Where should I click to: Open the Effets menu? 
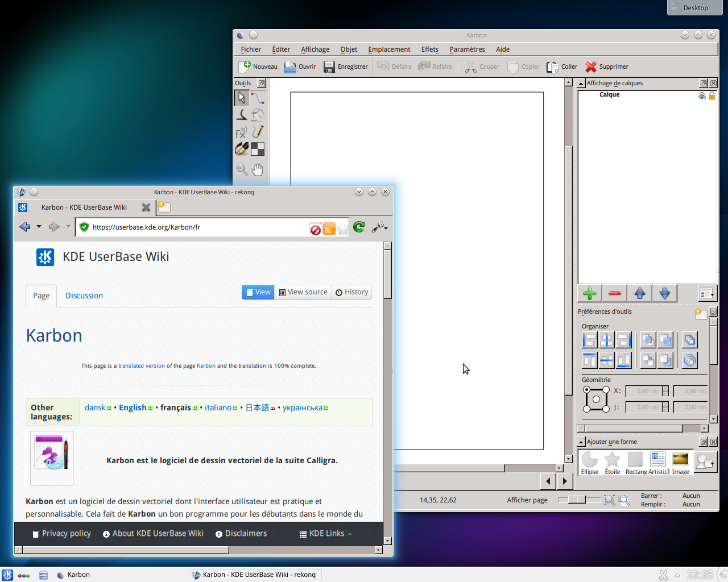(430, 49)
